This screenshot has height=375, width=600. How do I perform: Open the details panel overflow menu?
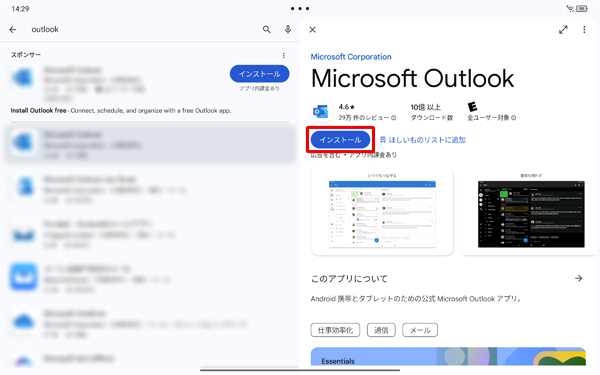[x=584, y=29]
